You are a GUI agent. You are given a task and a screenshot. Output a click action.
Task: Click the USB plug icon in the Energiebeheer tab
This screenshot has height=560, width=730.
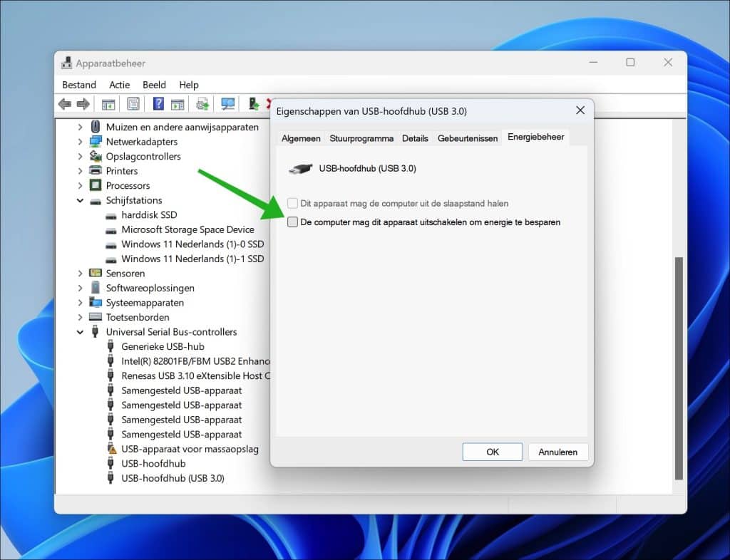(301, 169)
